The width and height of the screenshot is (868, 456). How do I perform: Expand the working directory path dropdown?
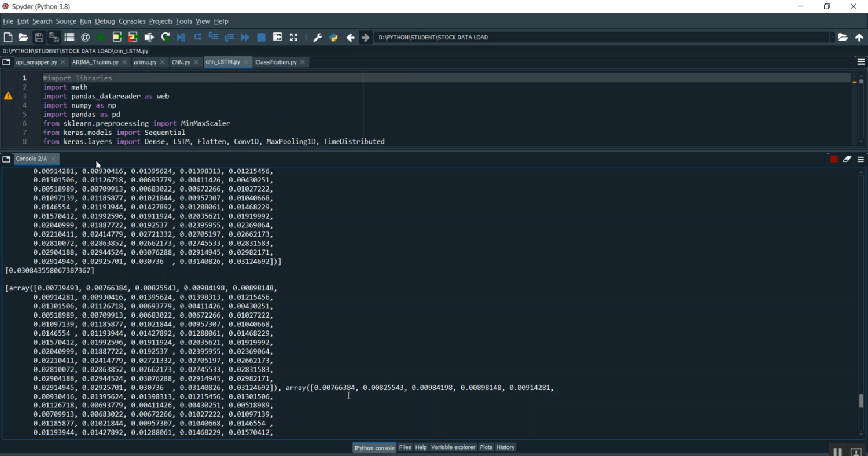coord(832,37)
